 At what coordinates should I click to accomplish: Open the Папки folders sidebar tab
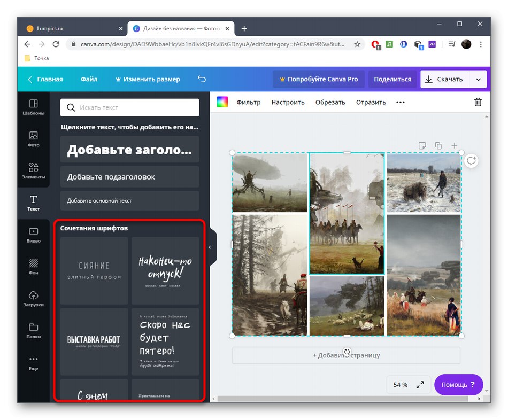(33, 331)
